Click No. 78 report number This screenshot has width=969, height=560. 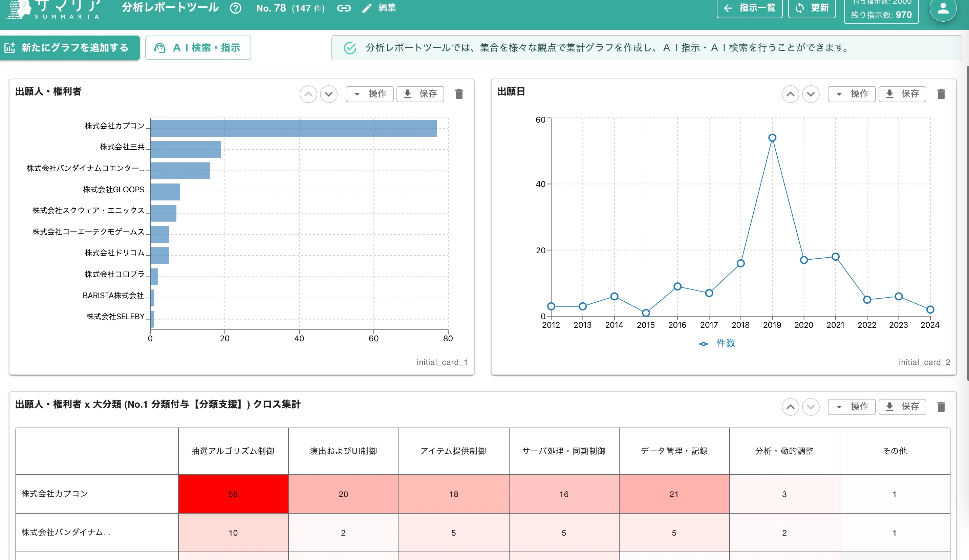pos(271,8)
